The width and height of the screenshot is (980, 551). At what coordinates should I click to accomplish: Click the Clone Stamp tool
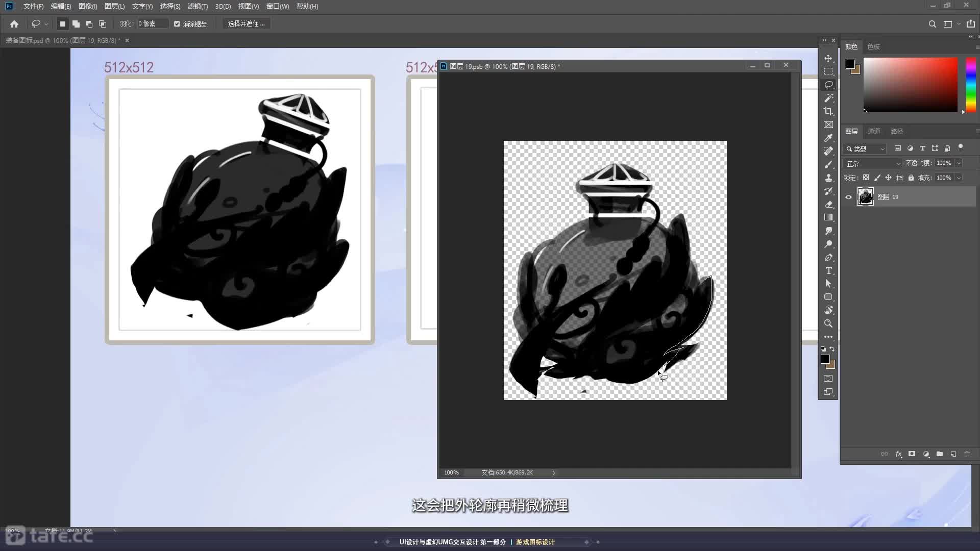tap(828, 178)
